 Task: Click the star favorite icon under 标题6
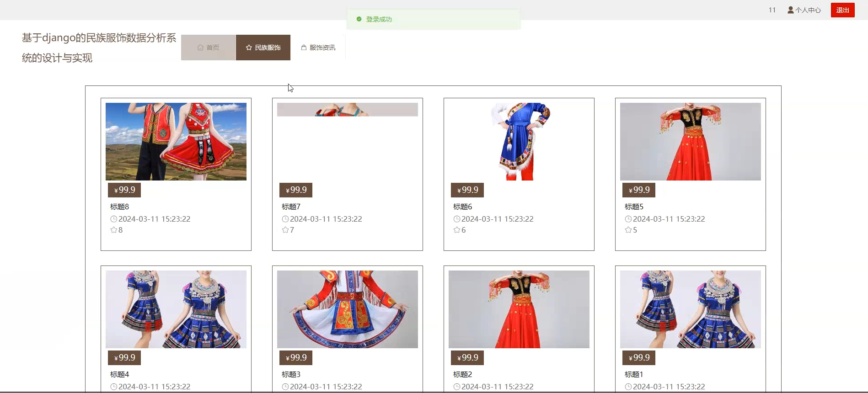coord(457,230)
